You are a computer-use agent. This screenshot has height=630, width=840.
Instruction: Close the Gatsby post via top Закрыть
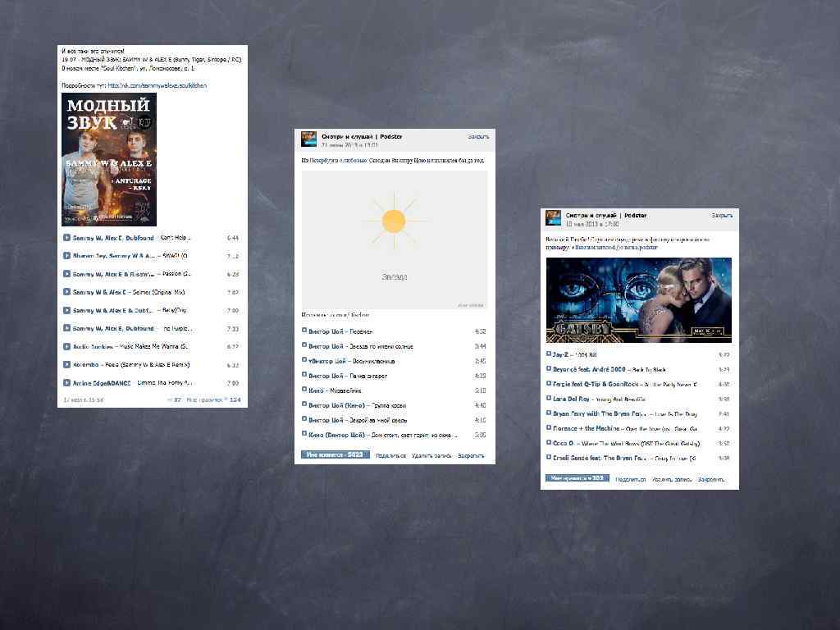(722, 216)
